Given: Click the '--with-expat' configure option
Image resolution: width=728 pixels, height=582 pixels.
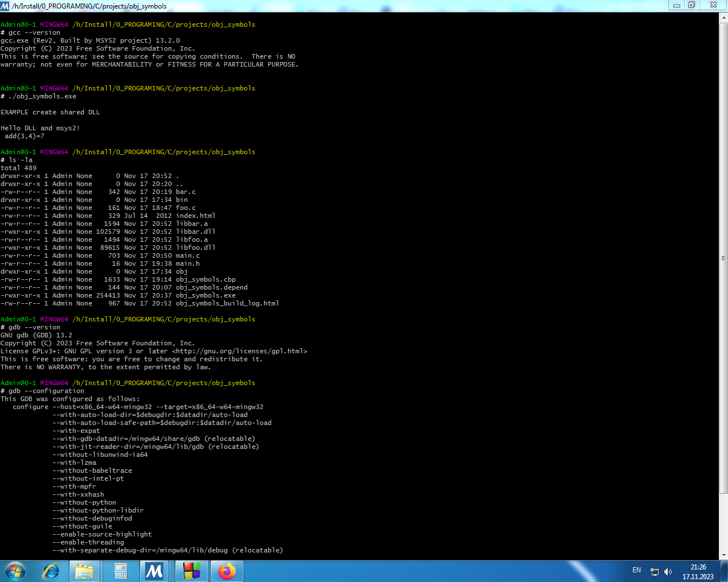Looking at the screenshot, I should tap(76, 431).
